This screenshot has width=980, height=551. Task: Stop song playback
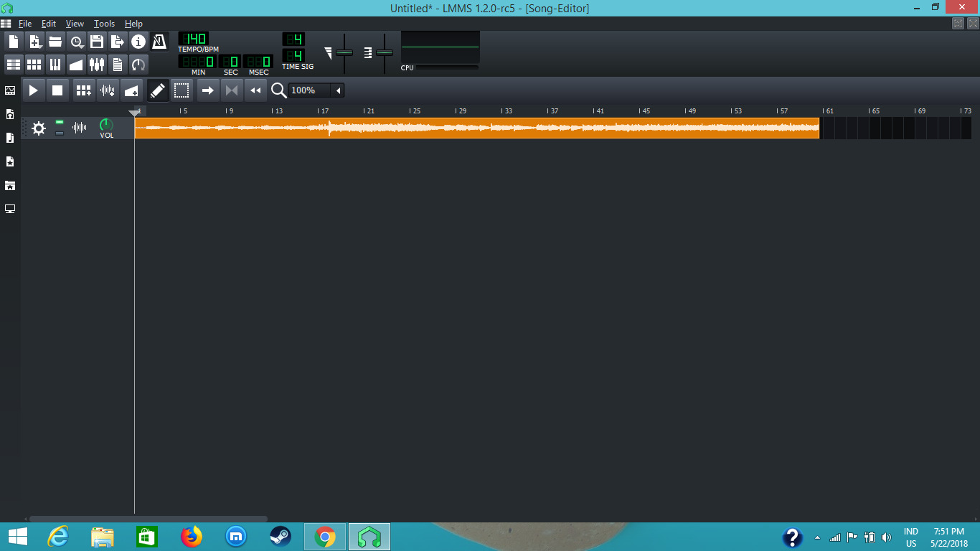(57, 90)
